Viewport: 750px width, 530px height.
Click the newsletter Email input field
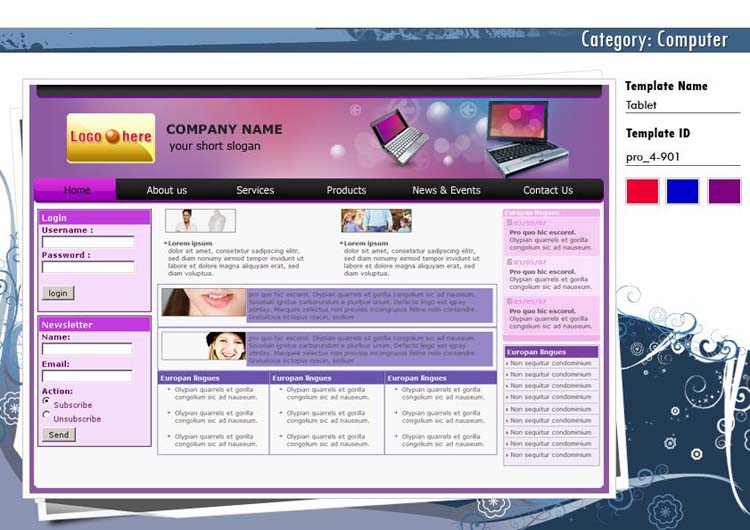pyautogui.click(x=87, y=376)
